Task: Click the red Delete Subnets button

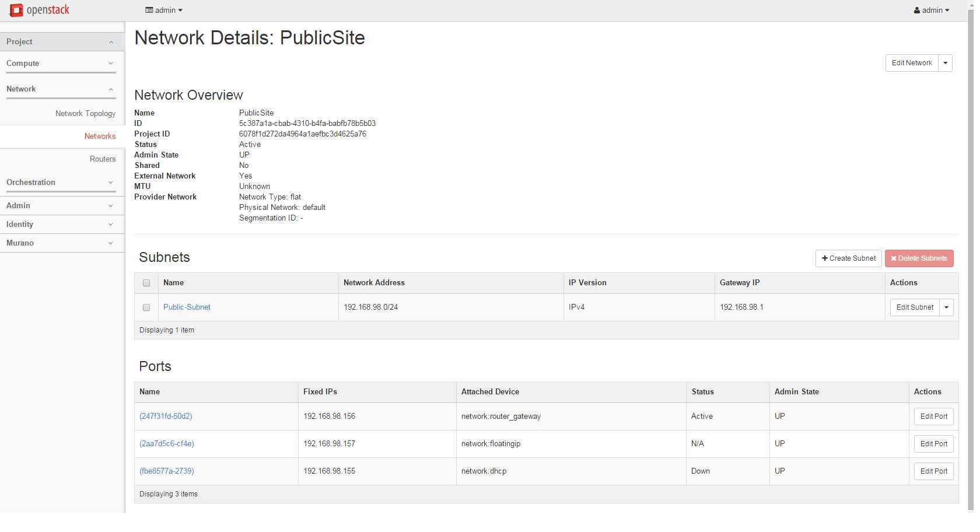Action: pos(919,258)
